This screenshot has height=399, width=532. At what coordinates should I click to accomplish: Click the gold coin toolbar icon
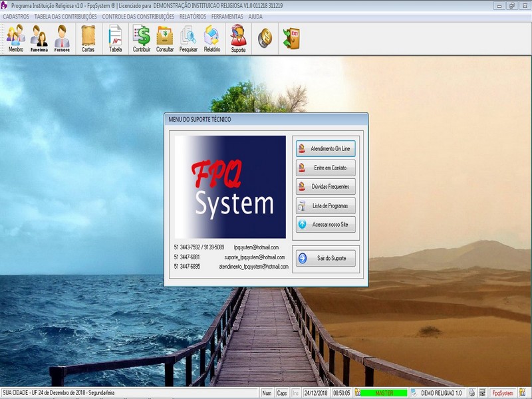click(x=265, y=38)
